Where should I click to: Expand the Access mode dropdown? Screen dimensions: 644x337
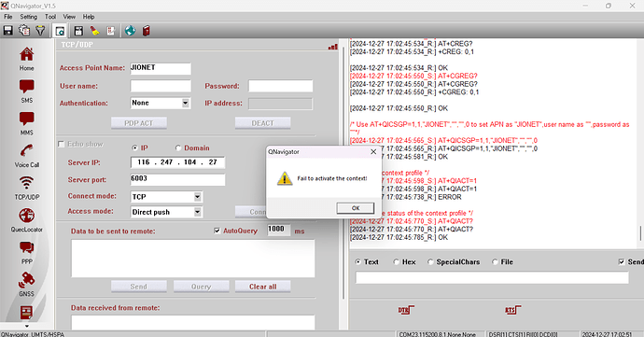pyautogui.click(x=198, y=212)
